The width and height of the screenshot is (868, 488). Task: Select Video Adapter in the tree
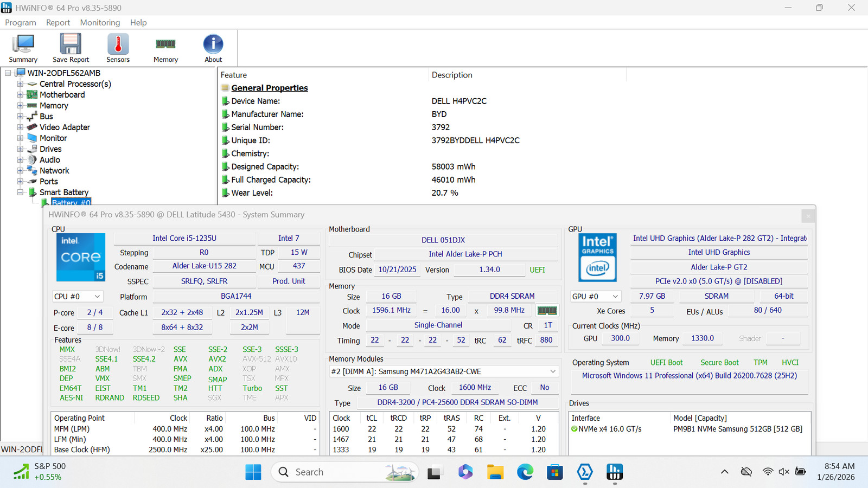click(65, 127)
